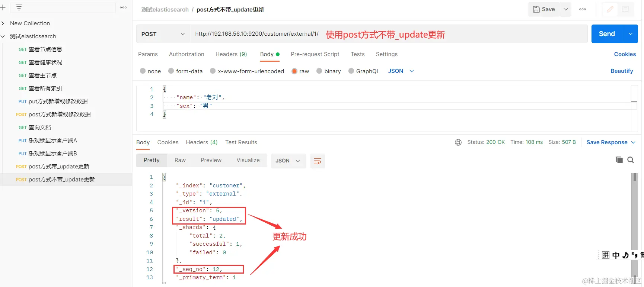This screenshot has width=644, height=287.
Task: Open the post方式新增或修改数据 request
Action: pyautogui.click(x=59, y=115)
